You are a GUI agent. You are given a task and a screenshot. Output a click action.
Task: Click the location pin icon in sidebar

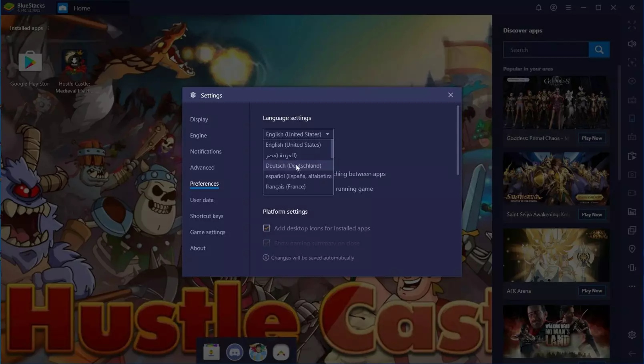point(632,249)
